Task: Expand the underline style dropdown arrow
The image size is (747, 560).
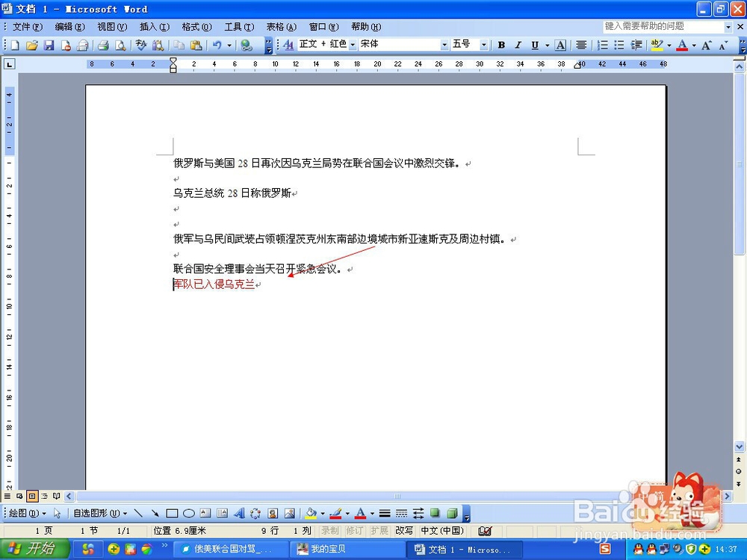Action: [547, 46]
